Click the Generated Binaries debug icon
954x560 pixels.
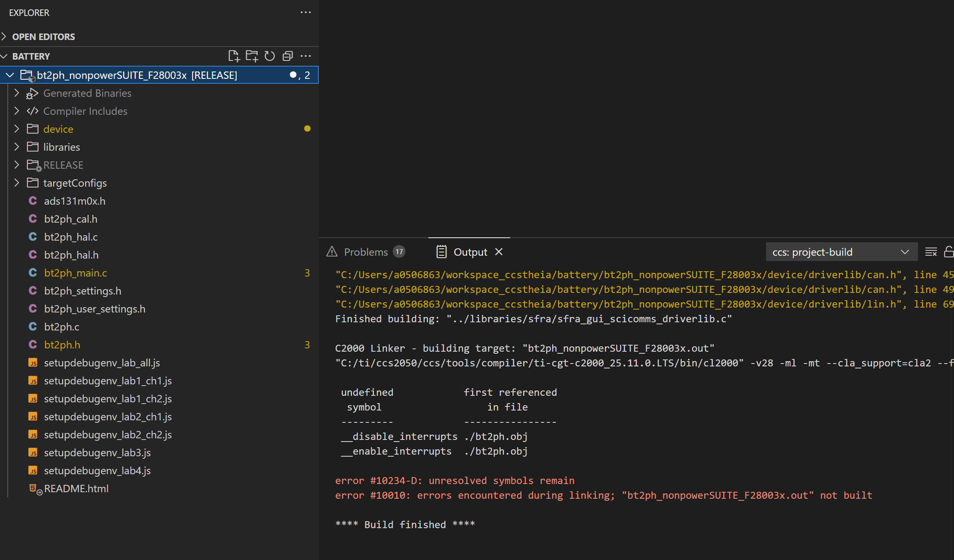(x=32, y=94)
